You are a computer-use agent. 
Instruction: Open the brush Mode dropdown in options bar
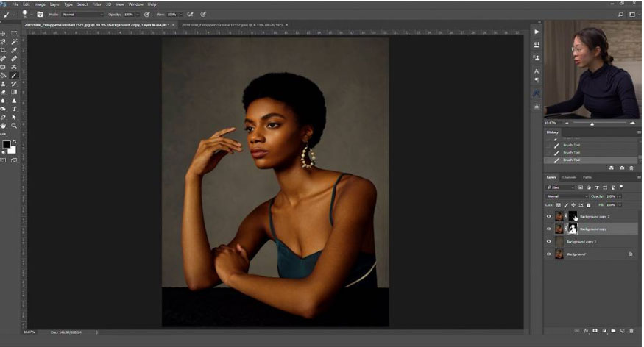click(x=81, y=14)
